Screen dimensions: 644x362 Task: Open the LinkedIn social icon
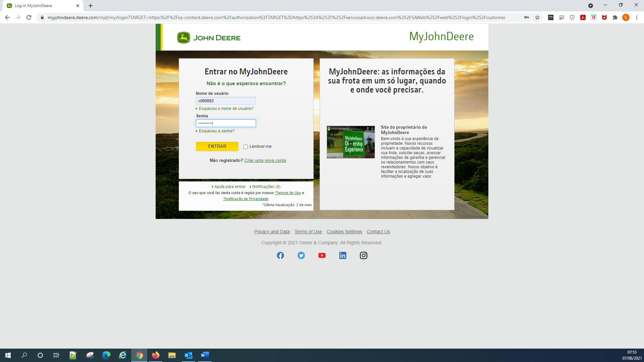[343, 255]
